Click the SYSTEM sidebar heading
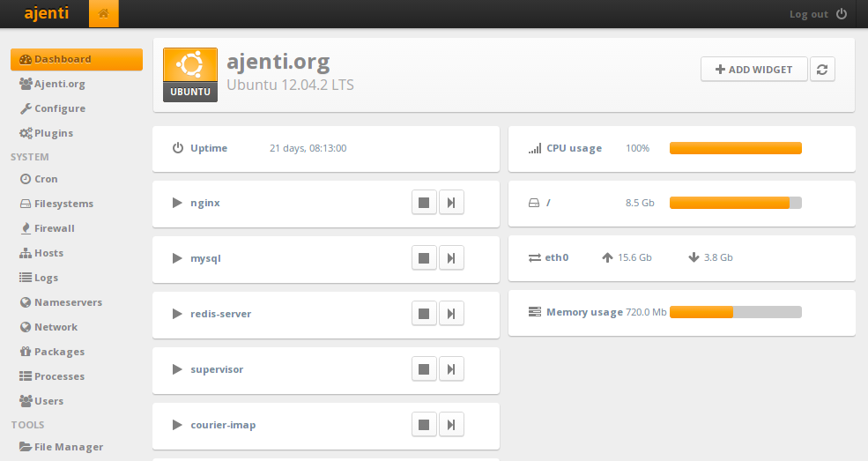 click(x=30, y=157)
